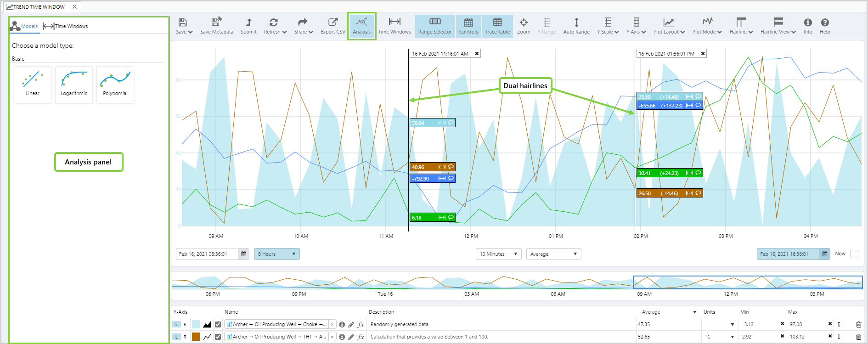Viewport: 868px width, 344px height.
Task: Toggle the Now checkbox
Action: 854,254
